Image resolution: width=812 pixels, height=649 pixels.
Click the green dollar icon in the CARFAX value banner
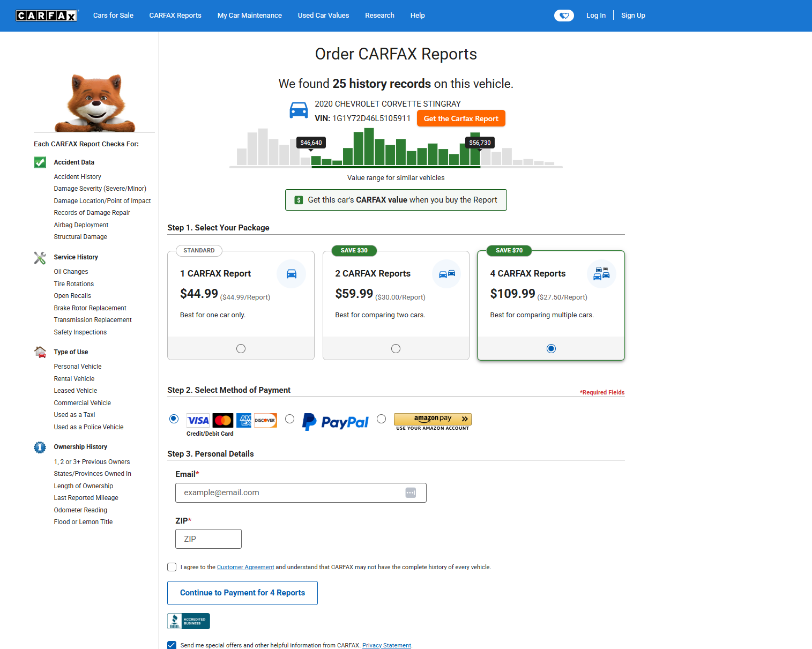coord(299,200)
